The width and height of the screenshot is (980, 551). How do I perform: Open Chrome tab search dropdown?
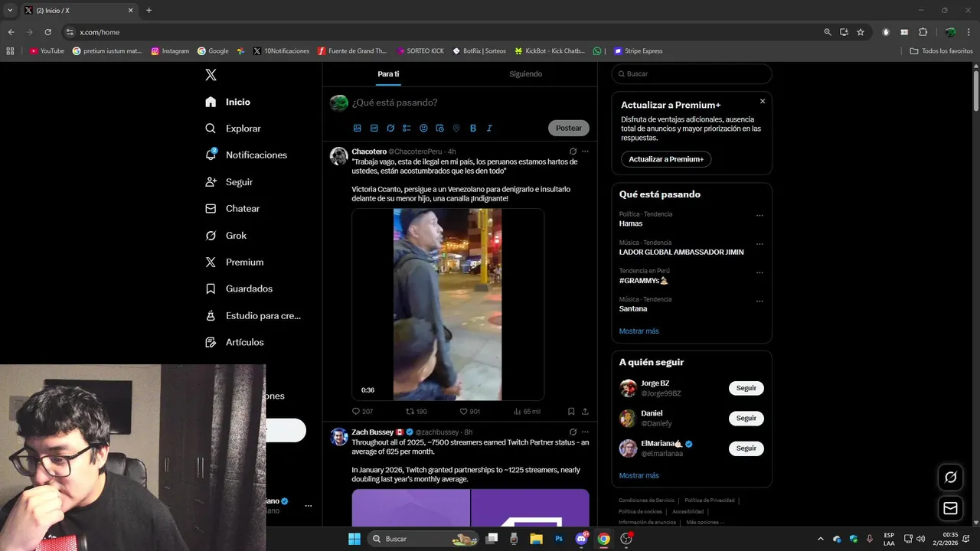point(10,10)
